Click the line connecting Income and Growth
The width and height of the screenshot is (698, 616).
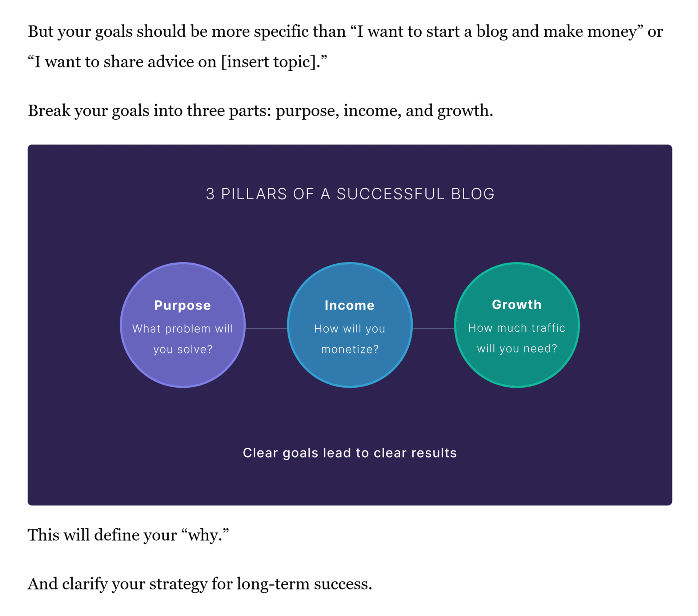433,328
